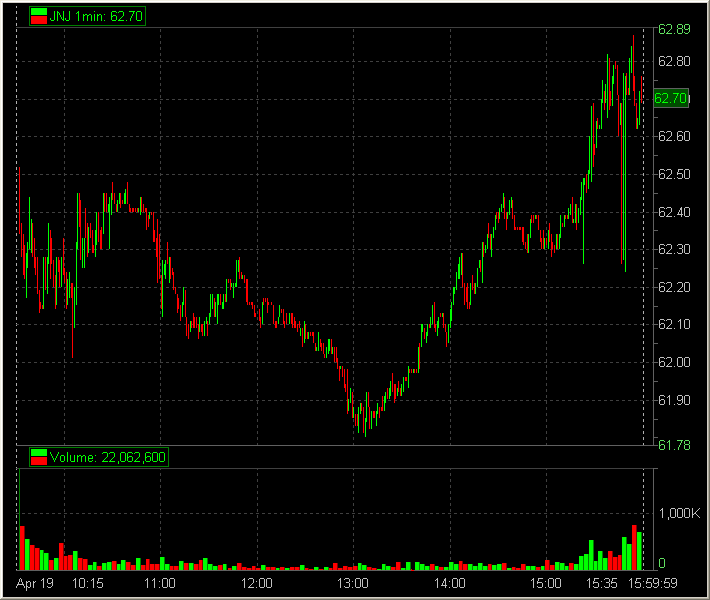Click the JNJ 1min legend color swatch

(39, 16)
